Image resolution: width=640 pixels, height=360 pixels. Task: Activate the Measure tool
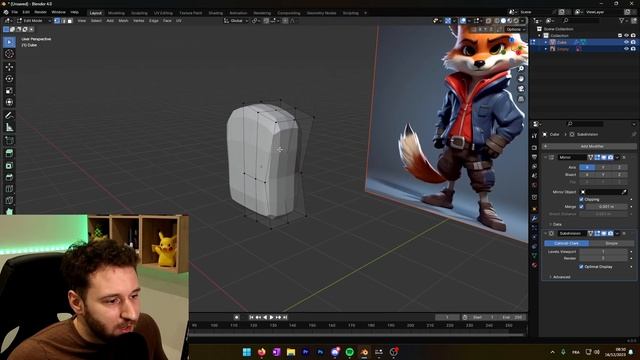pyautogui.click(x=9, y=127)
